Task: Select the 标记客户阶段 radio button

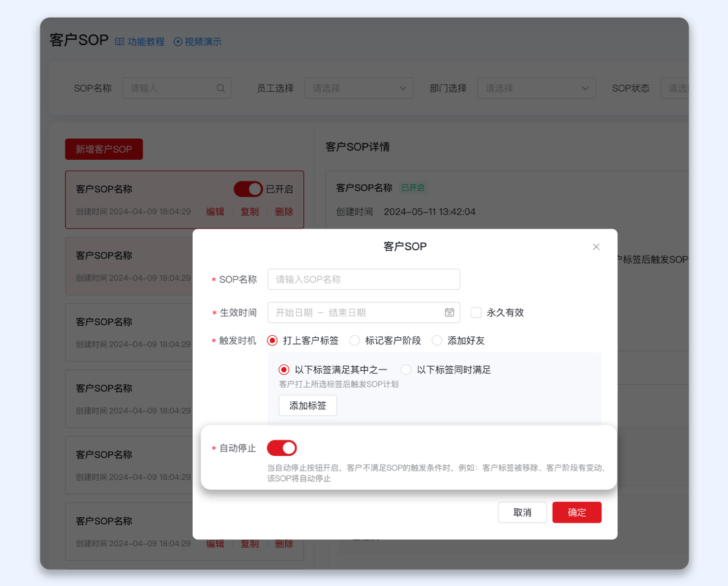Action: pos(355,341)
